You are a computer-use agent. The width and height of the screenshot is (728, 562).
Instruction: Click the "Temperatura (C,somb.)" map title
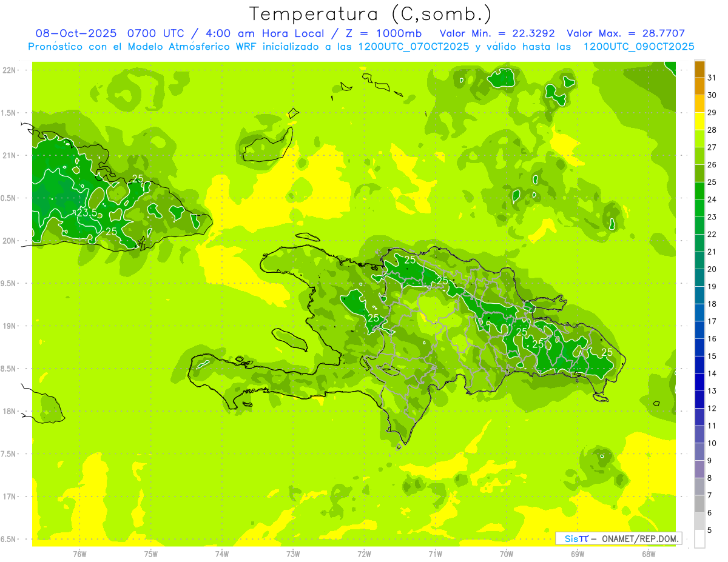pyautogui.click(x=370, y=13)
